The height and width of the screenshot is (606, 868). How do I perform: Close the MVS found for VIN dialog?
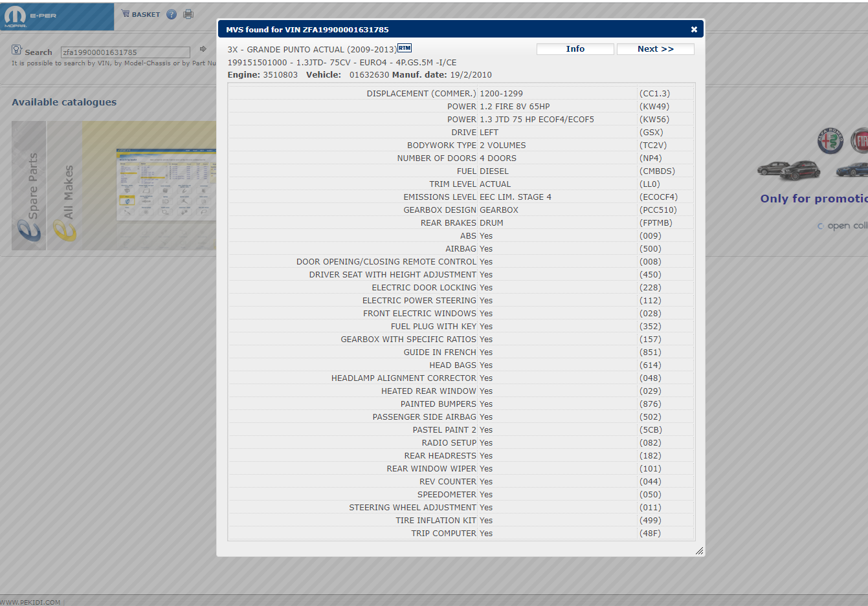coord(694,30)
